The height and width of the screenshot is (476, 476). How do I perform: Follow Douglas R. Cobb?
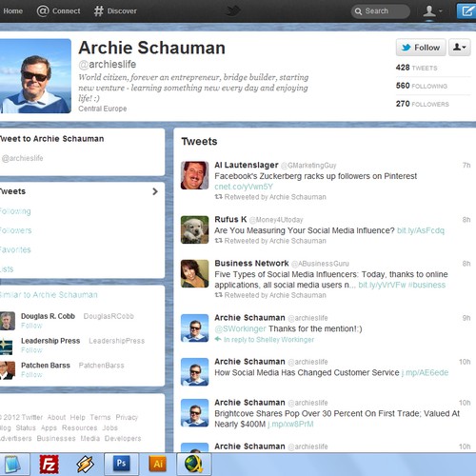click(31, 326)
